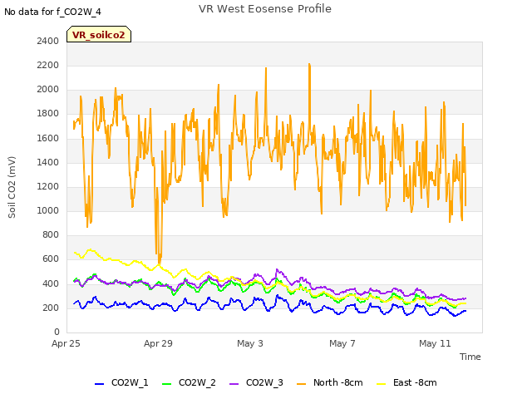Click the 1000 y-axis tick label
The width and height of the screenshot is (532, 399).
click(x=48, y=210)
